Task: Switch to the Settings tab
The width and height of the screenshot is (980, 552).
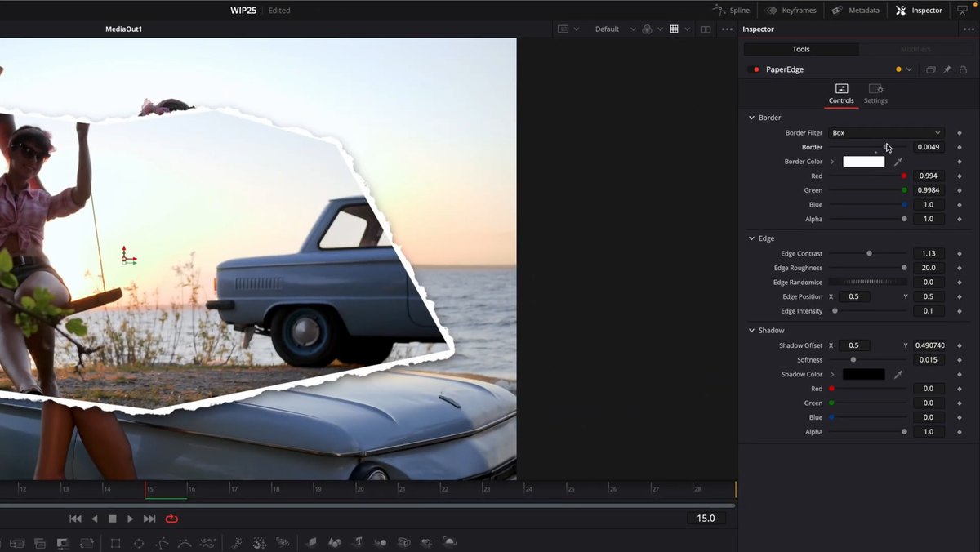Action: pyautogui.click(x=875, y=93)
